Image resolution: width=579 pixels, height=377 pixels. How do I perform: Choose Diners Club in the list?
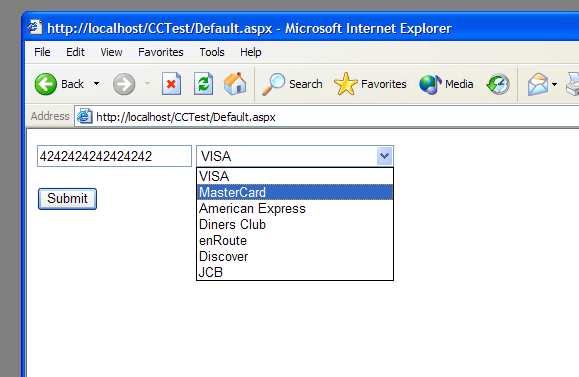coord(295,224)
